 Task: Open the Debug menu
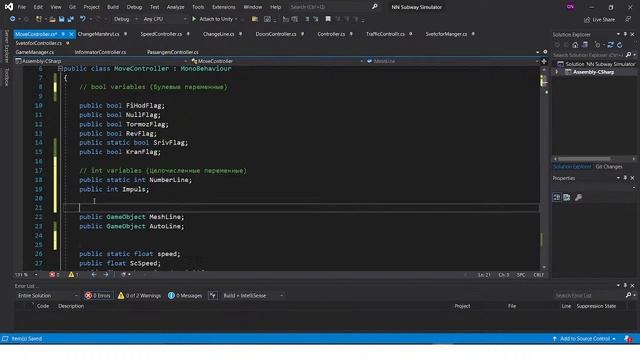click(134, 7)
